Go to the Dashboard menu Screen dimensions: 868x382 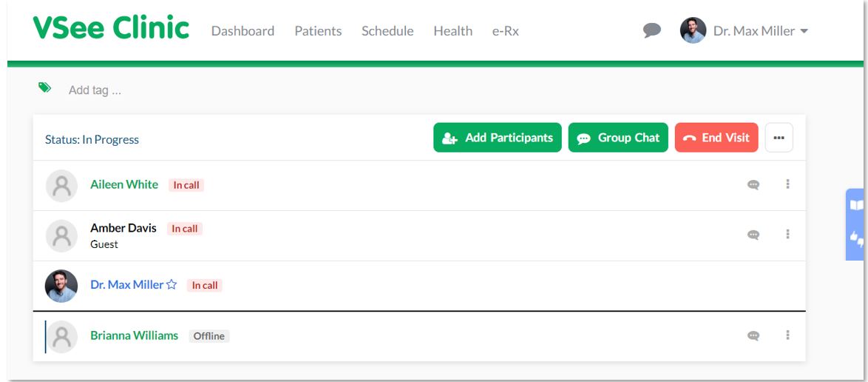pos(243,31)
